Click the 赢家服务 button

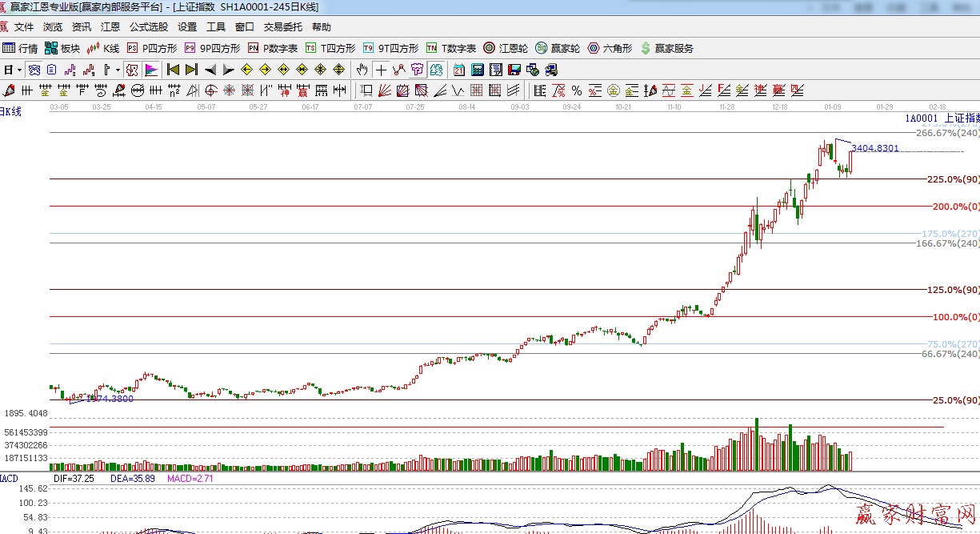(x=666, y=48)
